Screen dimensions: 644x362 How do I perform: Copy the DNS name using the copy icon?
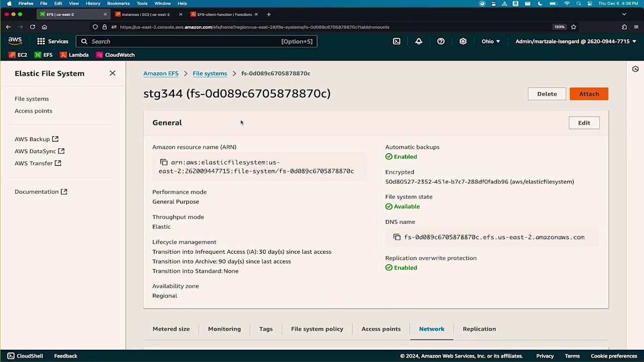(x=397, y=237)
